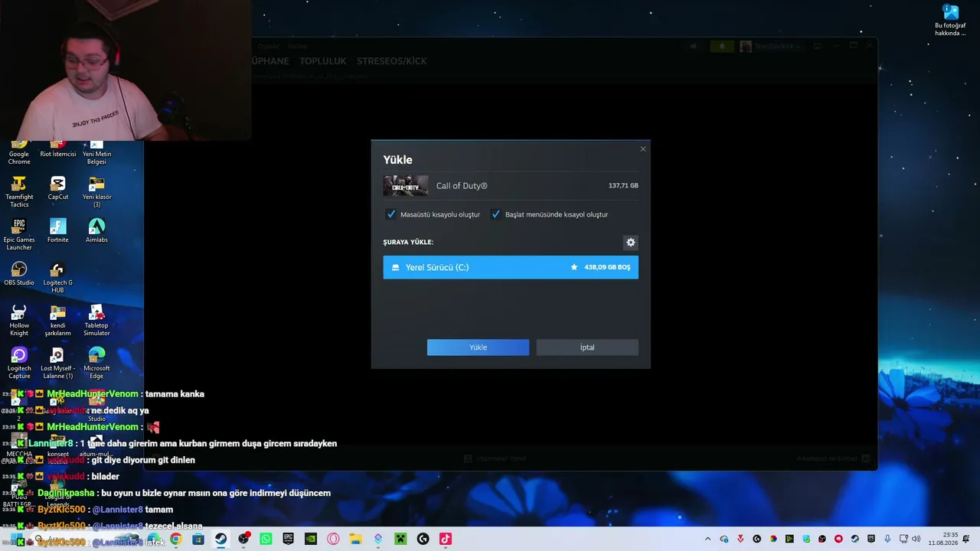980x551 pixels.
Task: Open NVIDIA app from taskbar
Action: tap(310, 540)
